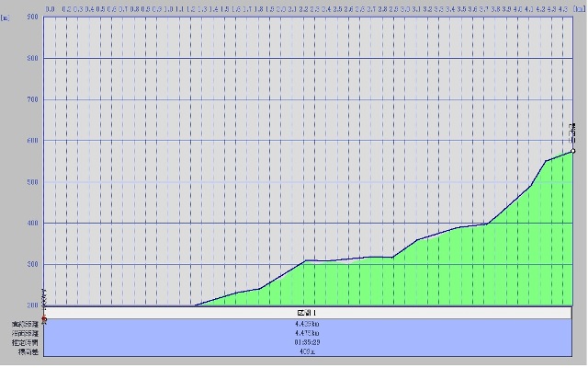Click the 300 label on elevation axis
Viewport: 588px width, 368px height.
click(x=32, y=265)
